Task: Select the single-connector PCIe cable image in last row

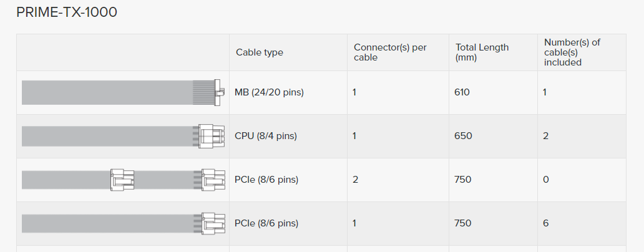Action: (122, 223)
